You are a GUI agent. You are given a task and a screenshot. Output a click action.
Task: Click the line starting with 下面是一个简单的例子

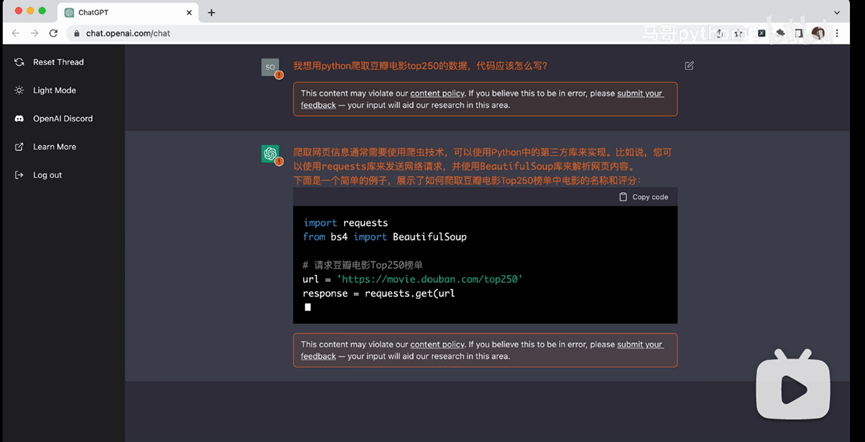(x=467, y=180)
